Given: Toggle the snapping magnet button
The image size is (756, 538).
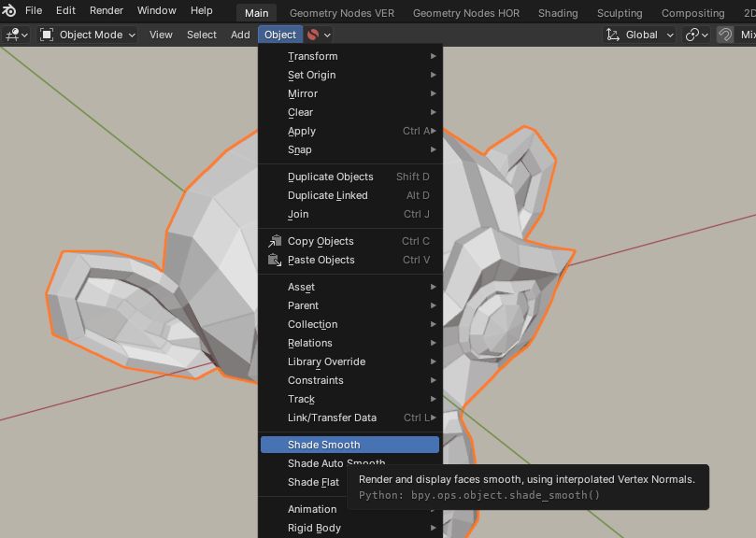Looking at the screenshot, I should tap(724, 35).
